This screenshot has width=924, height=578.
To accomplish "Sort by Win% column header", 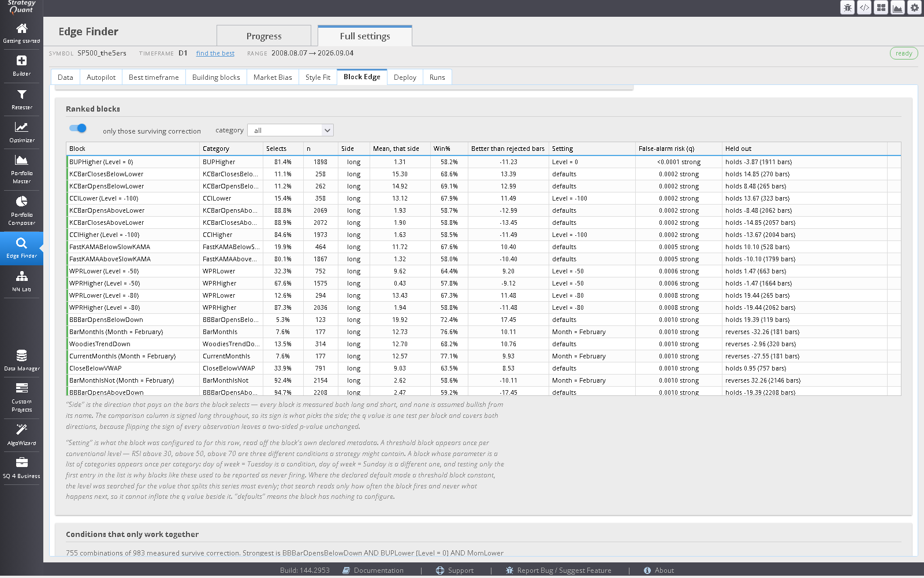I will tap(449, 149).
